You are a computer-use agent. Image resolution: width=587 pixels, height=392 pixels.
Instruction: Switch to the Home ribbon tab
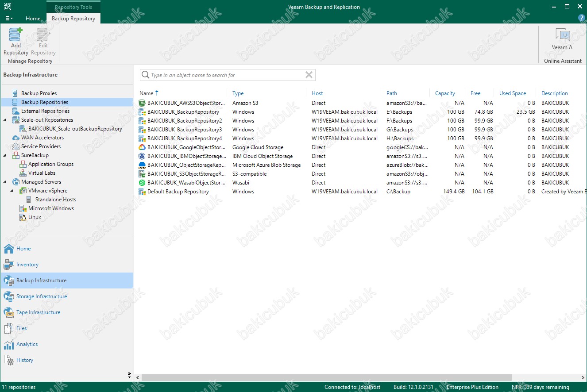tap(33, 19)
